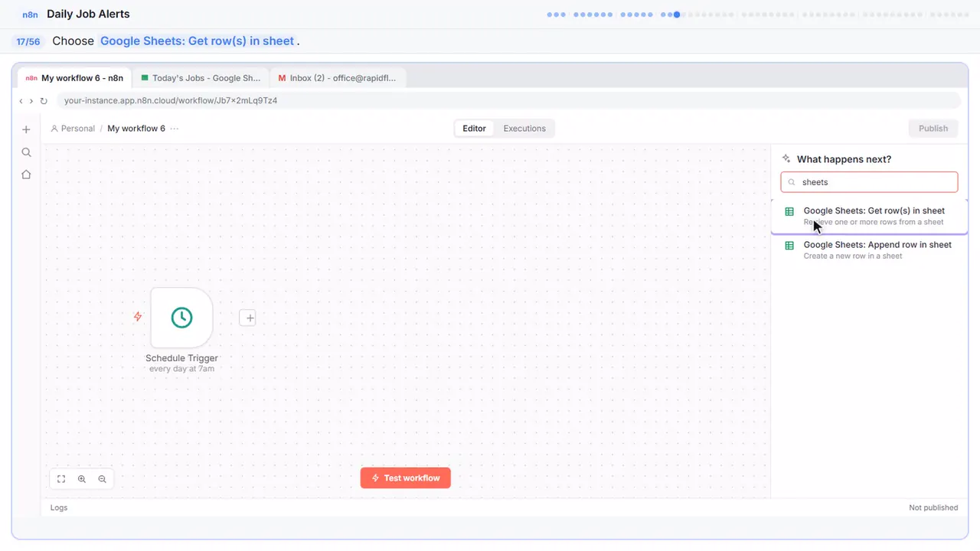Click the My workflow 6 breadcrumb name
Viewport: 980px width, 551px height.
136,129
